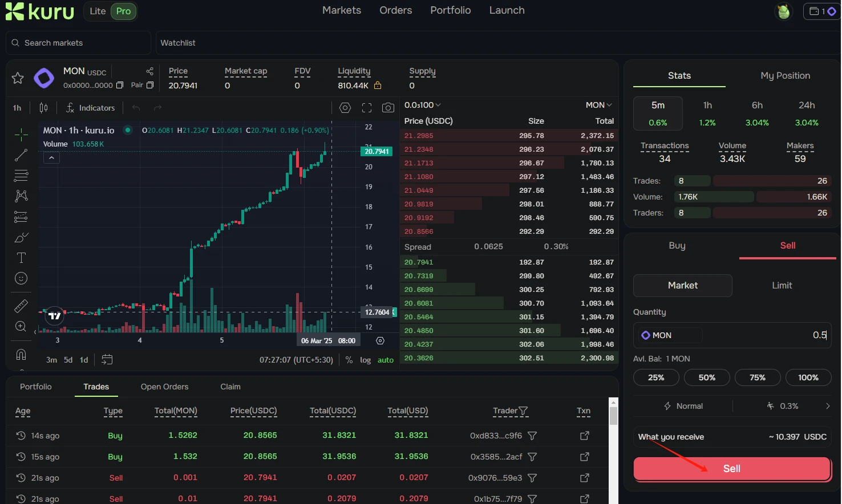Image resolution: width=842 pixels, height=504 pixels.
Task: Select the text annotation tool
Action: [21, 258]
